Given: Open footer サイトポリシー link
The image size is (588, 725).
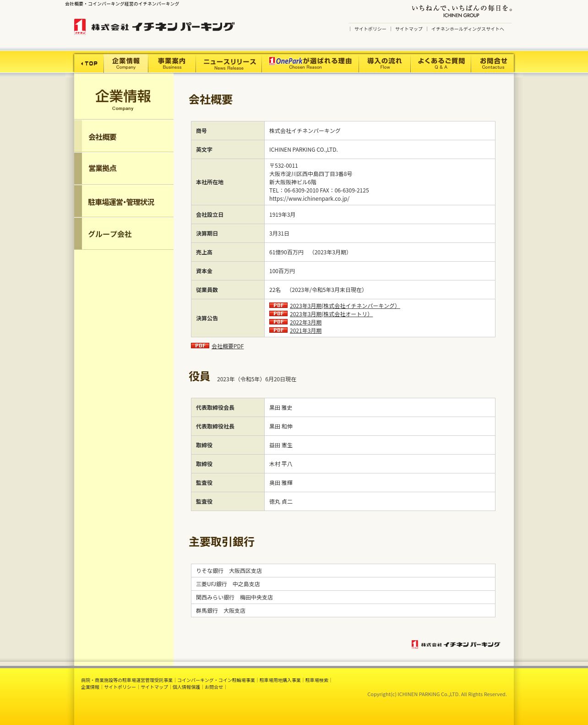Looking at the screenshot, I should (120, 687).
